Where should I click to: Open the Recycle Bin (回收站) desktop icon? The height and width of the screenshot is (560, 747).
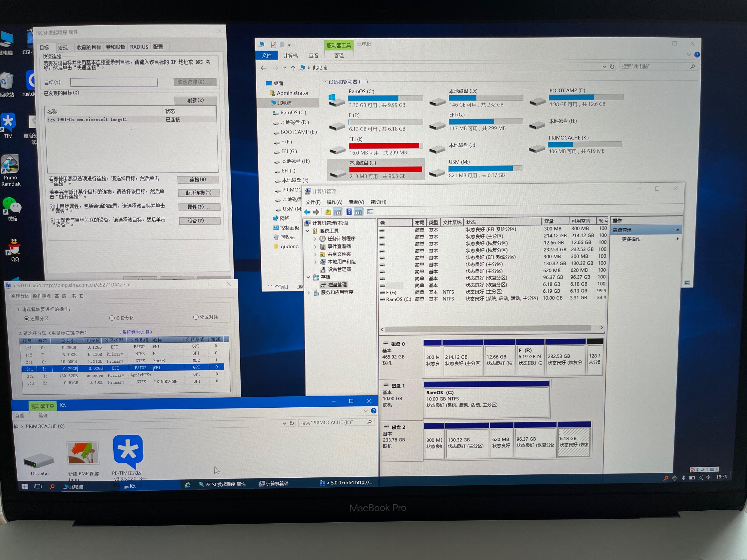pos(7,84)
